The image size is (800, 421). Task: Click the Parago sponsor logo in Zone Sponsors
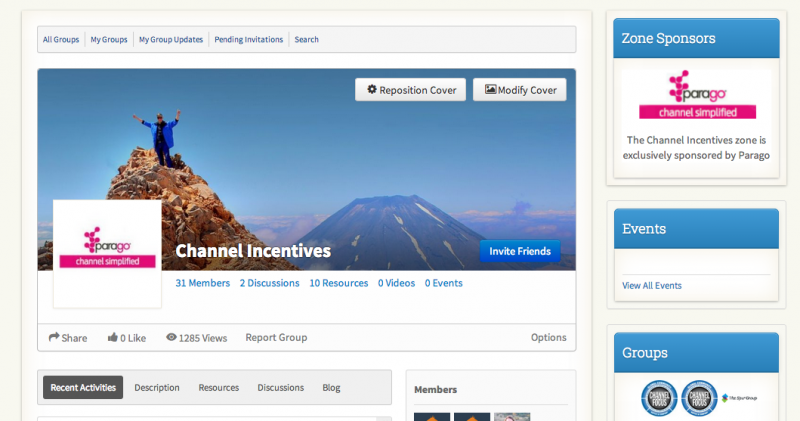pos(697,94)
